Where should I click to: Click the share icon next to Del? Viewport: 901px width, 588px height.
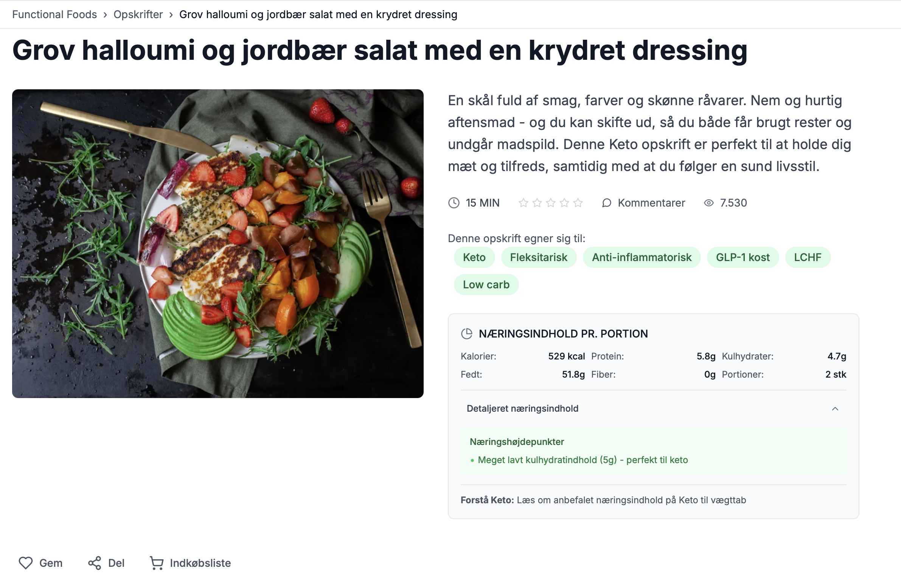pyautogui.click(x=95, y=563)
